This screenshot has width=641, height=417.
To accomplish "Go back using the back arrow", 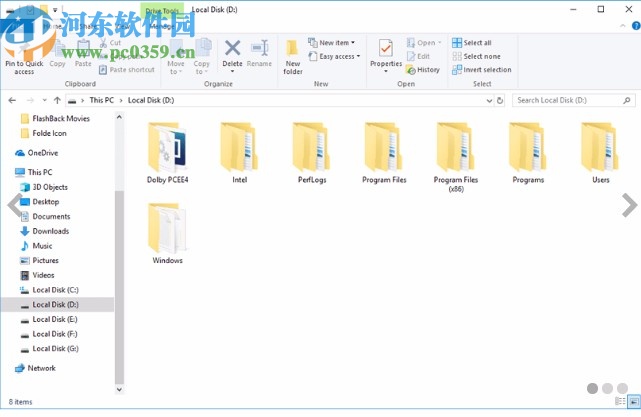I will (x=12, y=100).
